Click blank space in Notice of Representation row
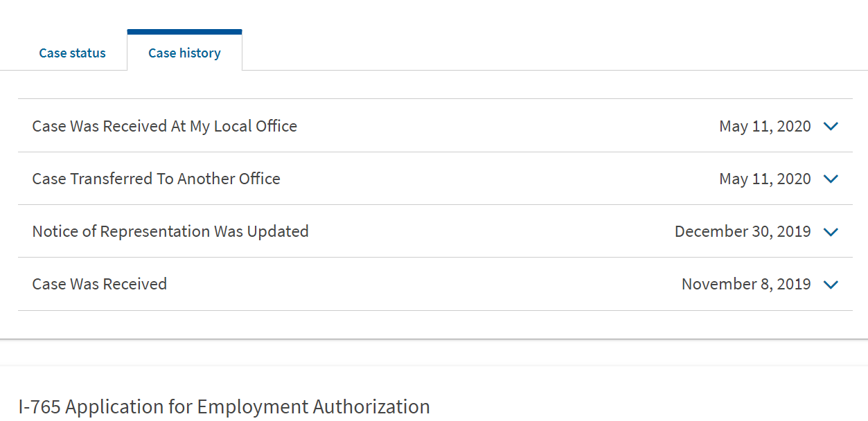This screenshot has height=421, width=868. (x=492, y=231)
